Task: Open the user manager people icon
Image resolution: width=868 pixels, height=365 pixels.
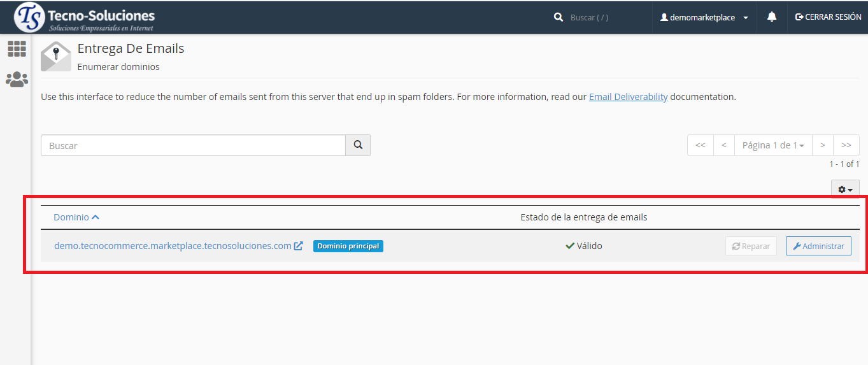Action: coord(17,80)
